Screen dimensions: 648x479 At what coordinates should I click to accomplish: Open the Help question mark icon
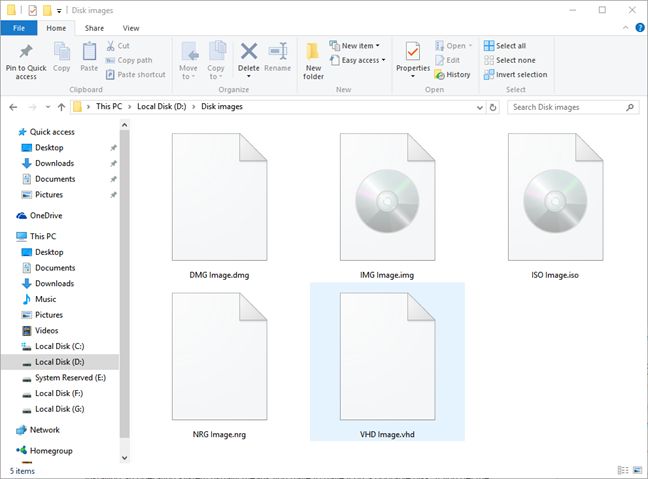tap(637, 29)
